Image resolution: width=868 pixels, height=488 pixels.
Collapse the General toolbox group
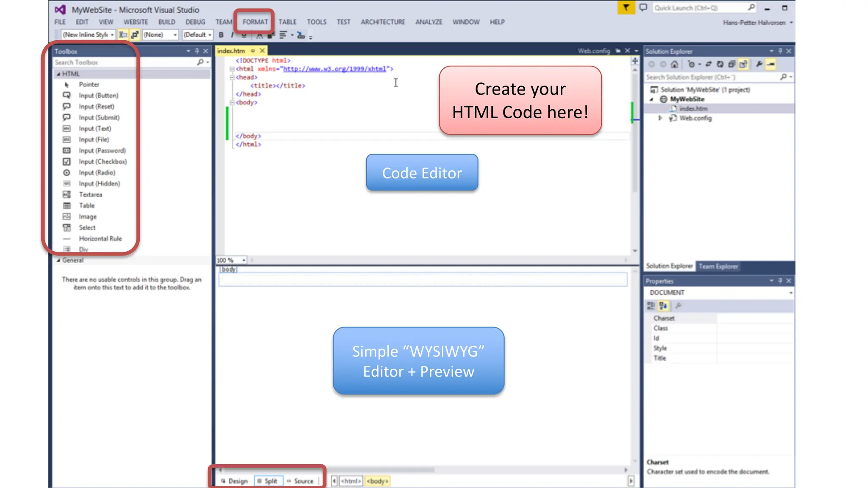click(58, 260)
